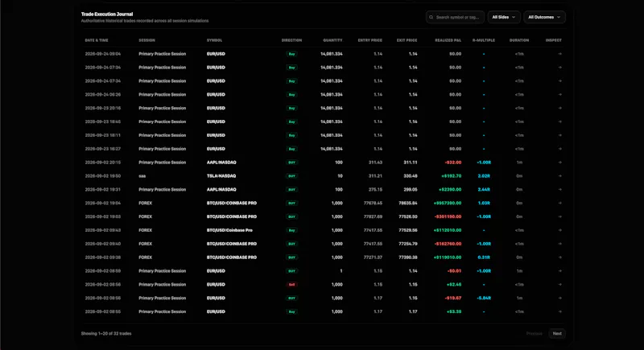Inspect the EUR/USD trade with -5.84R multiple

click(559, 298)
